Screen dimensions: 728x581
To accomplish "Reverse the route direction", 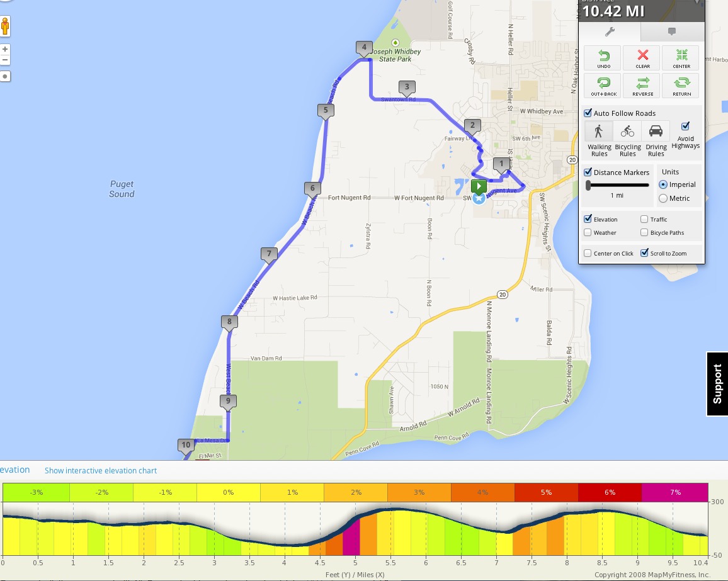I will click(x=642, y=86).
